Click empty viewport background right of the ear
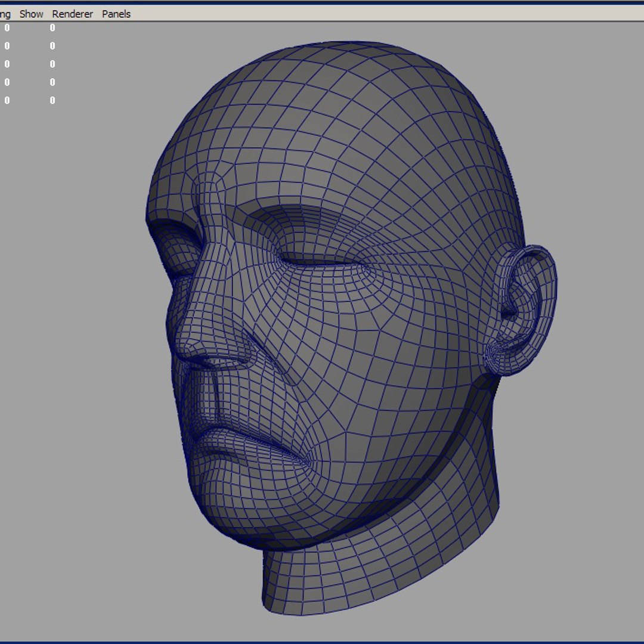This screenshot has width=644, height=644. pyautogui.click(x=596, y=298)
